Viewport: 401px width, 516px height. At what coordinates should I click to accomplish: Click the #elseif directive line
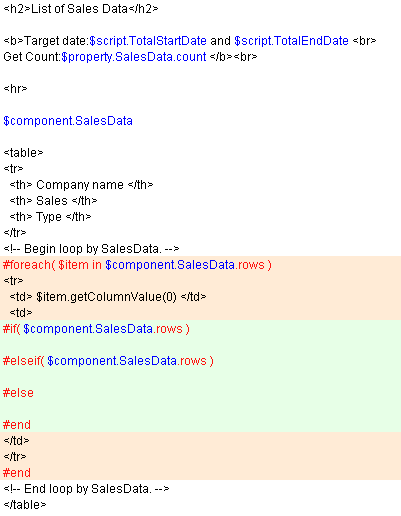coord(108,361)
